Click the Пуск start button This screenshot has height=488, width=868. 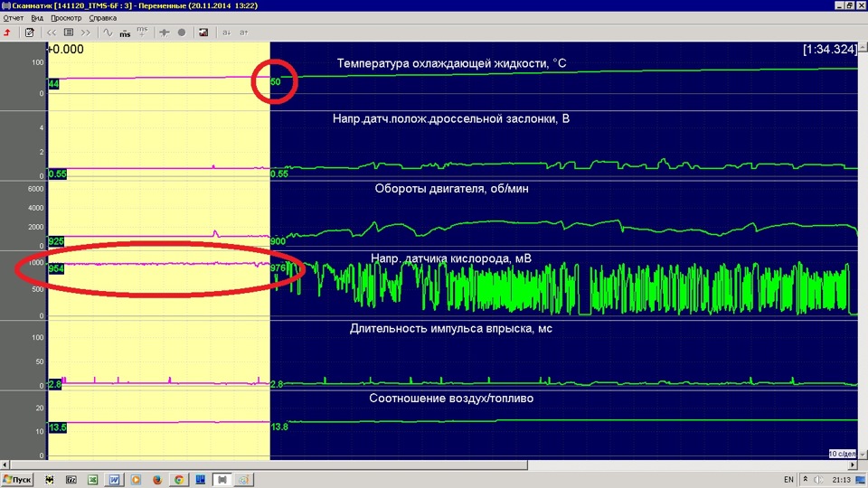pyautogui.click(x=17, y=480)
